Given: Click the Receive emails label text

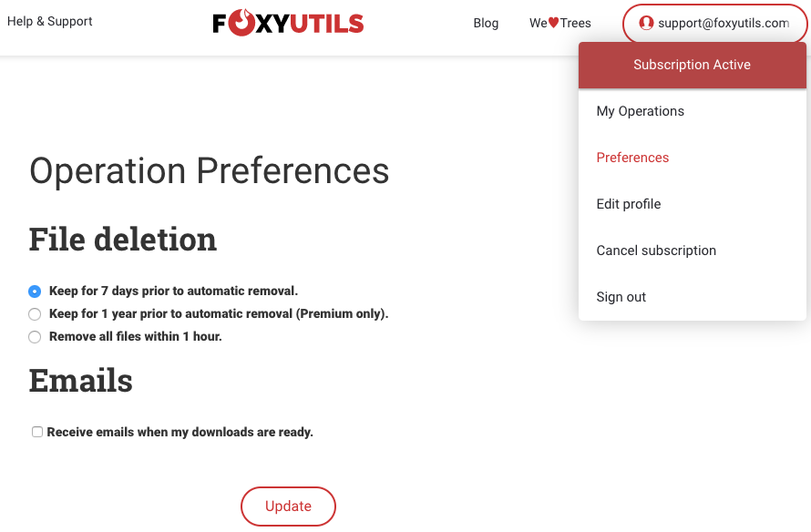Looking at the screenshot, I should tap(180, 432).
